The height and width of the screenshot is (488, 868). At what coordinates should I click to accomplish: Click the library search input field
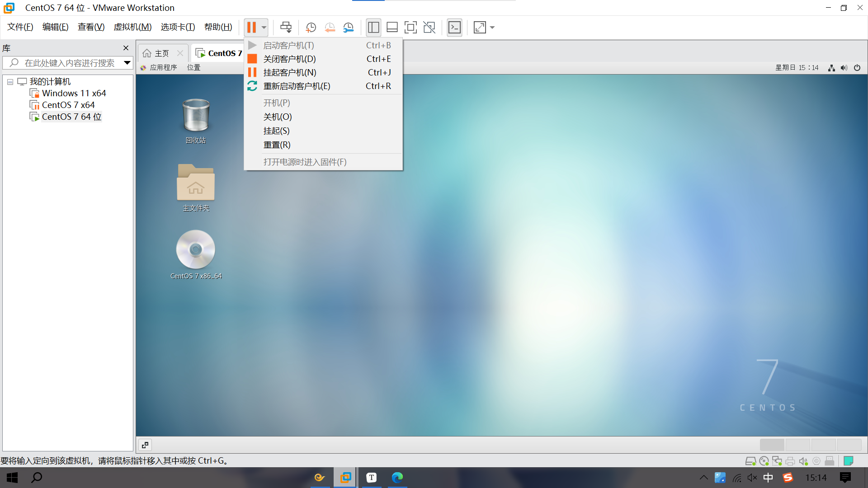tap(69, 63)
